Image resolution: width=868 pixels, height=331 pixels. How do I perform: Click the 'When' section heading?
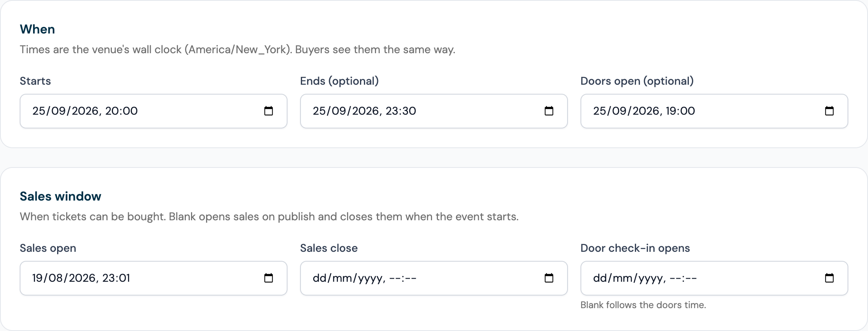pyautogui.click(x=37, y=29)
